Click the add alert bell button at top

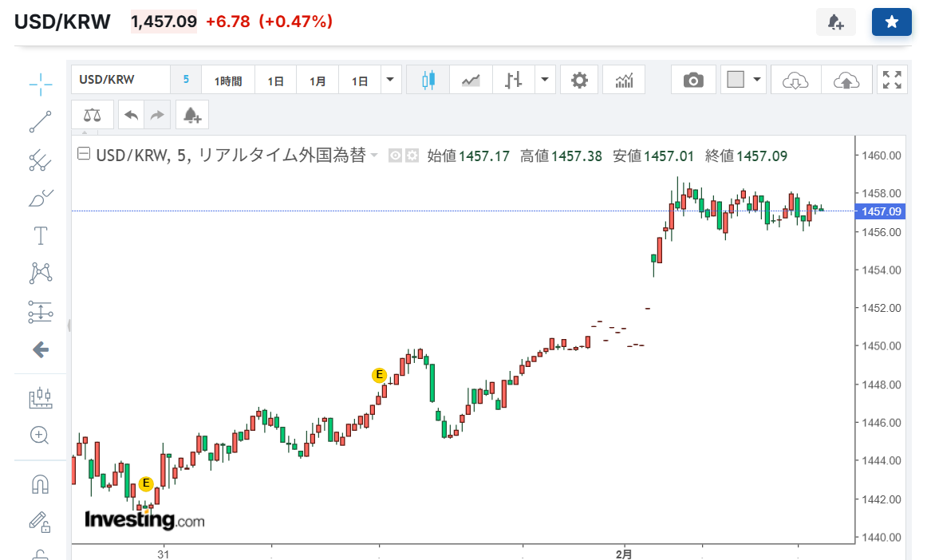tap(835, 22)
